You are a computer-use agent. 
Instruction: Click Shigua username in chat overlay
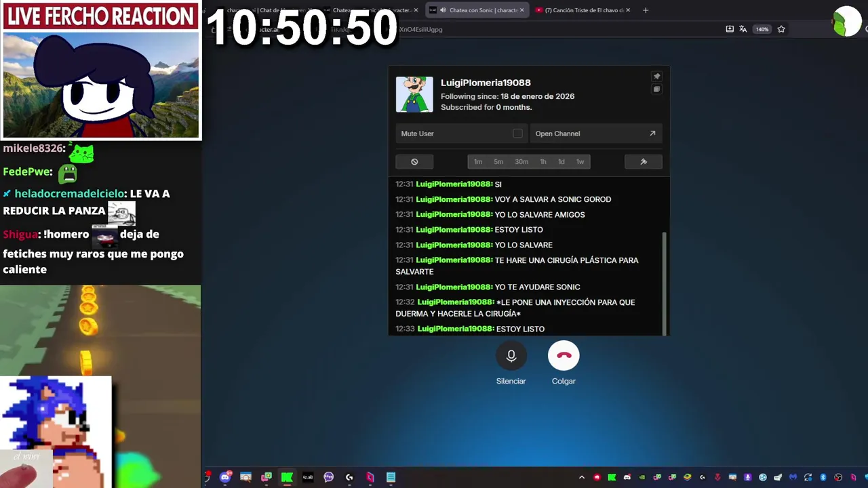tap(20, 235)
